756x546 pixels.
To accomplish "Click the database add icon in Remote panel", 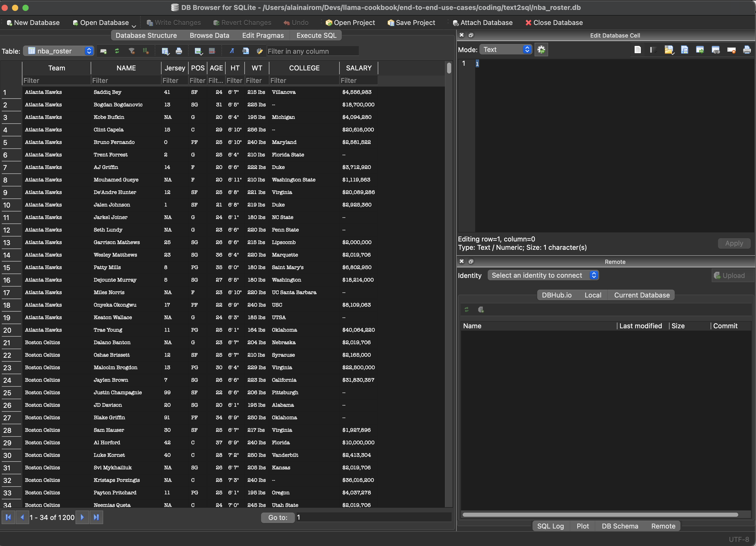I will click(x=481, y=310).
